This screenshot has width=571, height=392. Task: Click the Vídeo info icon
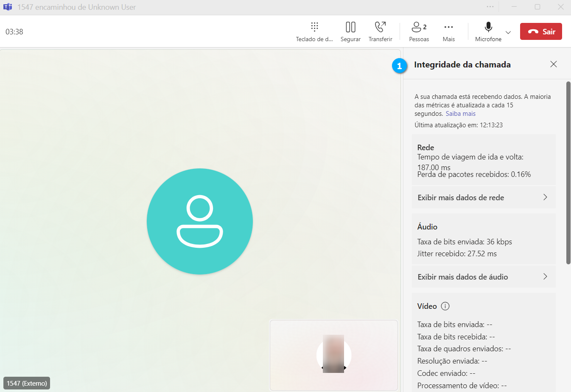(x=445, y=306)
